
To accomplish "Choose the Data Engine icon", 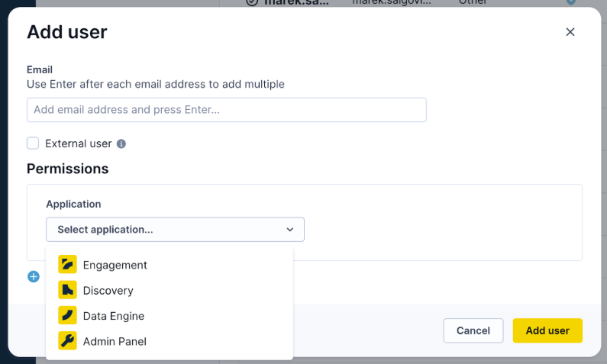I will tap(67, 316).
